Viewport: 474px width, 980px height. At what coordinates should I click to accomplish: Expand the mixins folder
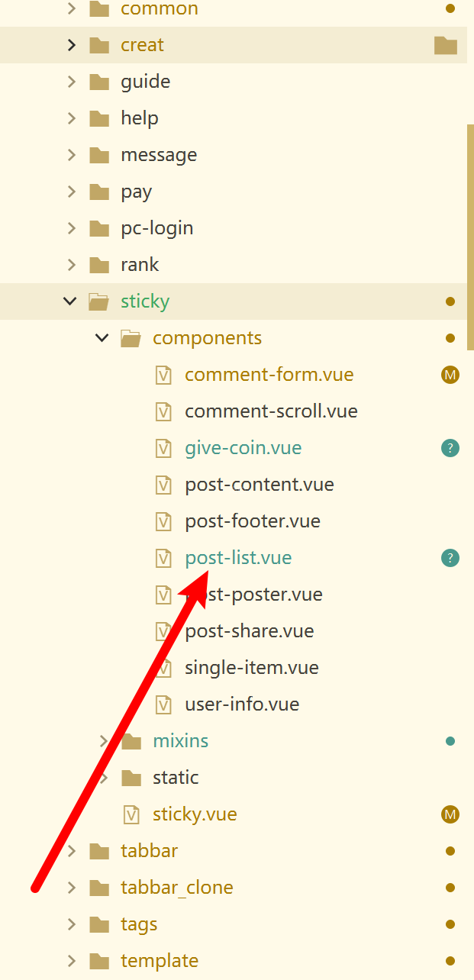tap(104, 741)
